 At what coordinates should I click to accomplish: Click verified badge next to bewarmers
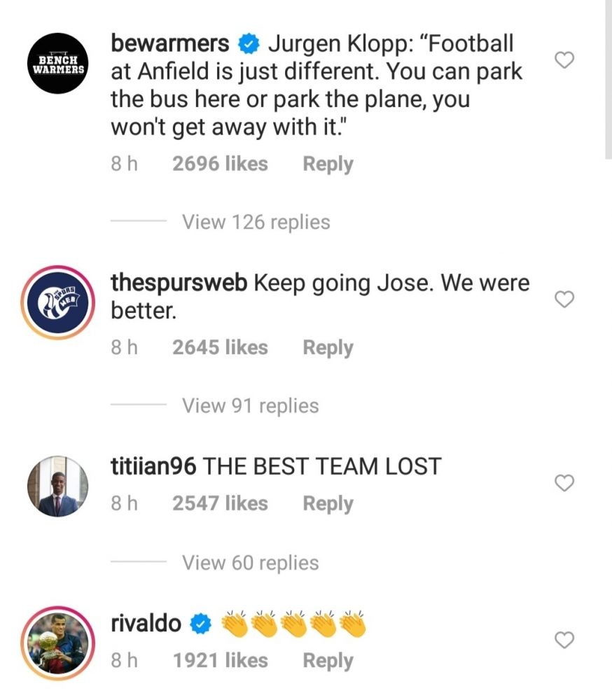click(x=248, y=43)
